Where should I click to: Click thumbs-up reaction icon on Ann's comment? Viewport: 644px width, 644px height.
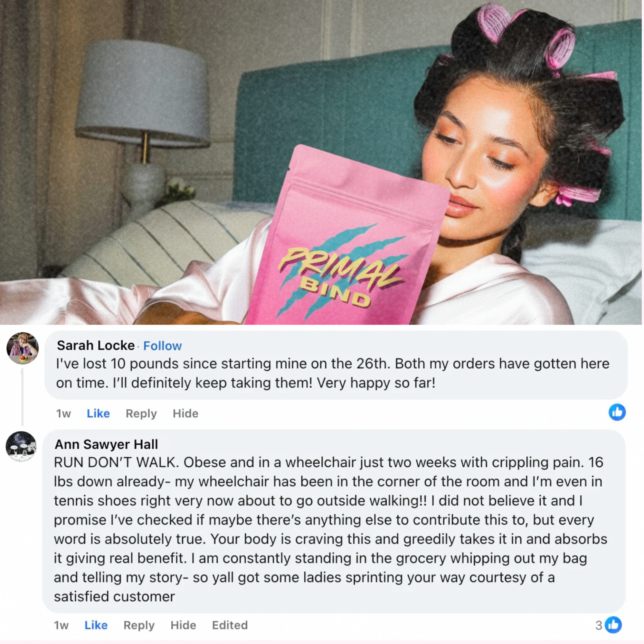pos(613,625)
